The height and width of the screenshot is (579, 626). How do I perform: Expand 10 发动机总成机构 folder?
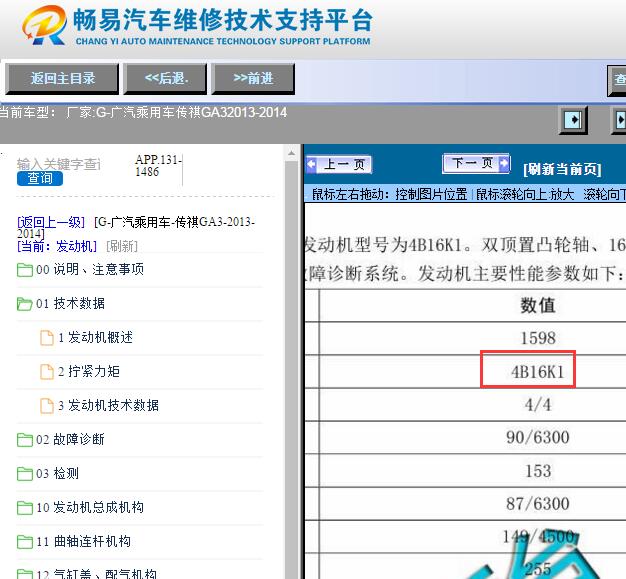click(x=90, y=508)
